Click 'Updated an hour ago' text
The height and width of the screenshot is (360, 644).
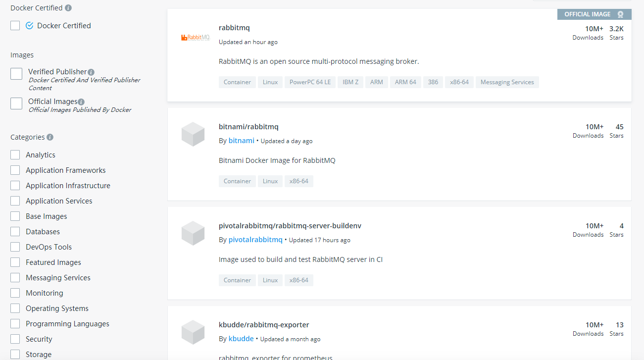[248, 42]
